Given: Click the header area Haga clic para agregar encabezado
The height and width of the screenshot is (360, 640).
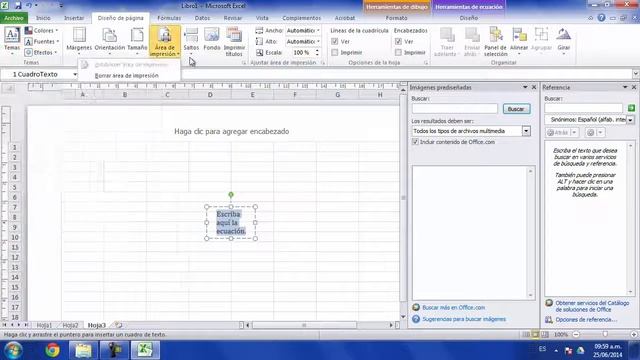Looking at the screenshot, I should 231,131.
